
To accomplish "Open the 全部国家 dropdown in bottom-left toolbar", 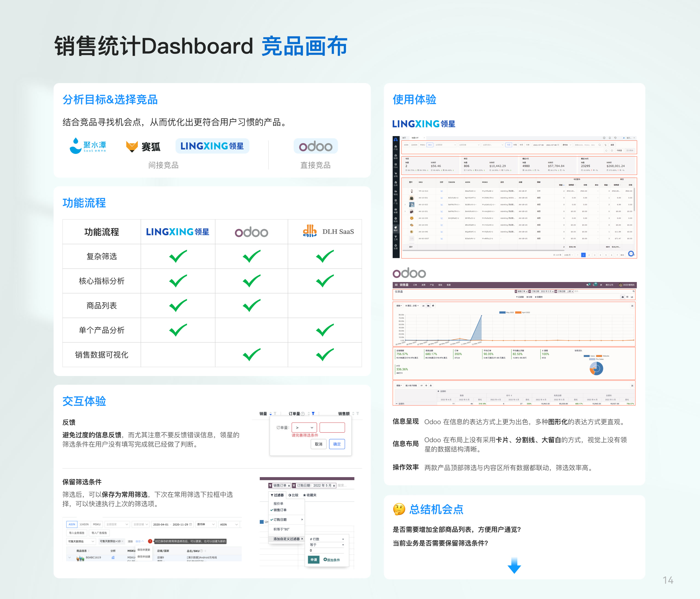I will point(117,524).
